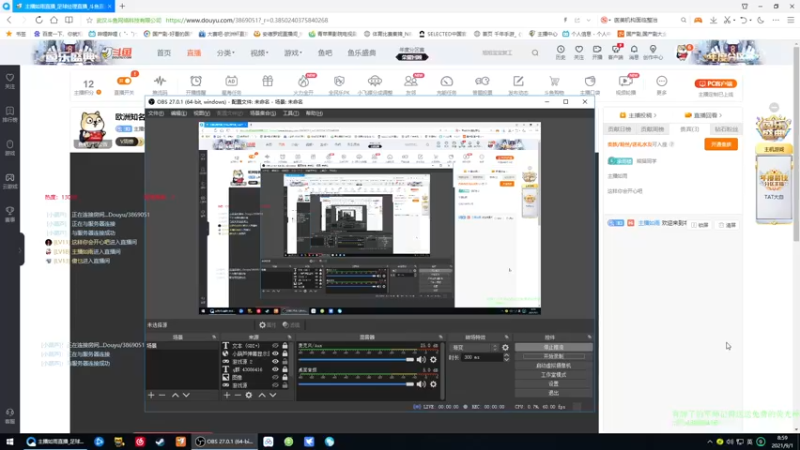800x450 pixels.
Task: Switch to 贡献周榜 tab
Action: [x=653, y=129]
